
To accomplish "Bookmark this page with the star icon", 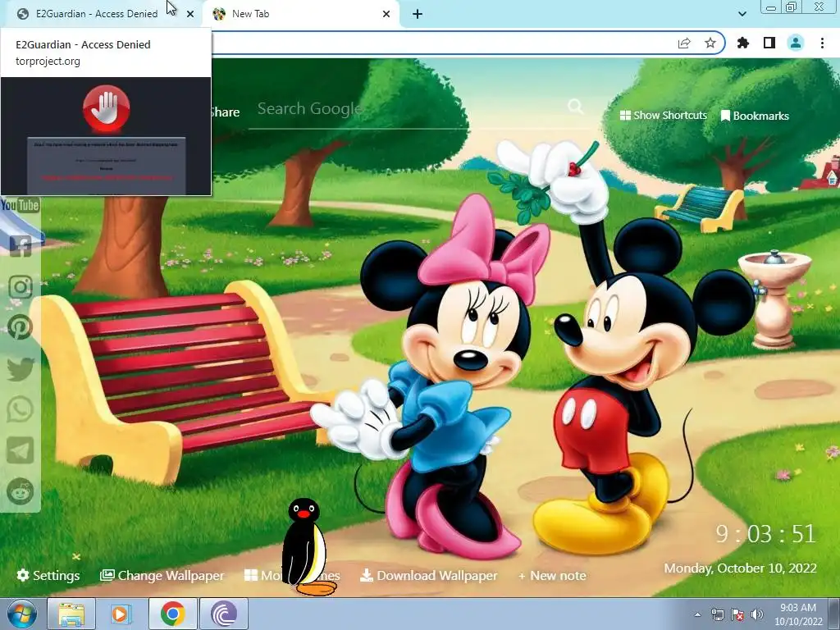I will (x=710, y=43).
